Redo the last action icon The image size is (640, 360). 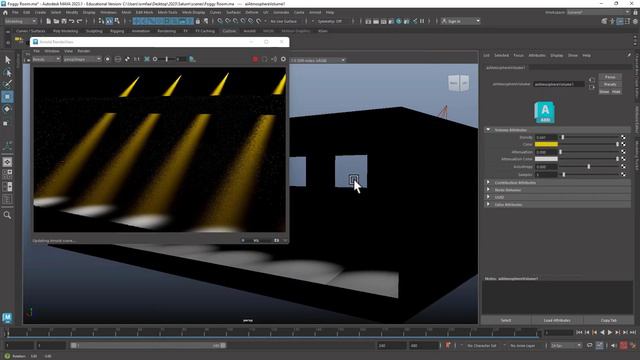pyautogui.click(x=79, y=21)
